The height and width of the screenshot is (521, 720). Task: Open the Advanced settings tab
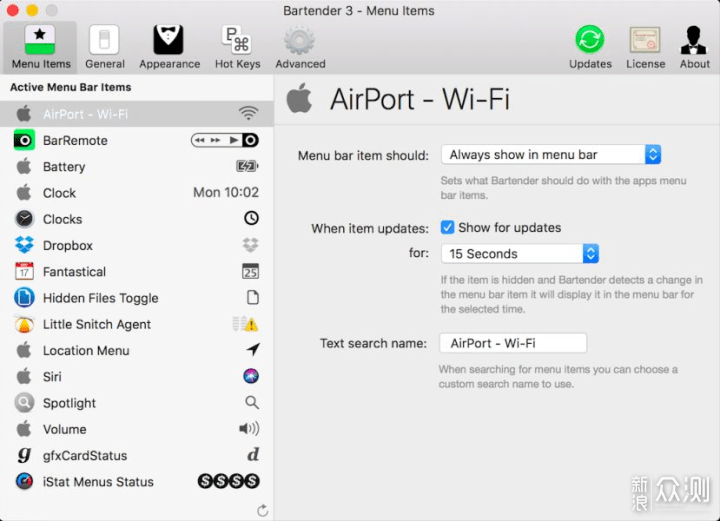pyautogui.click(x=300, y=47)
